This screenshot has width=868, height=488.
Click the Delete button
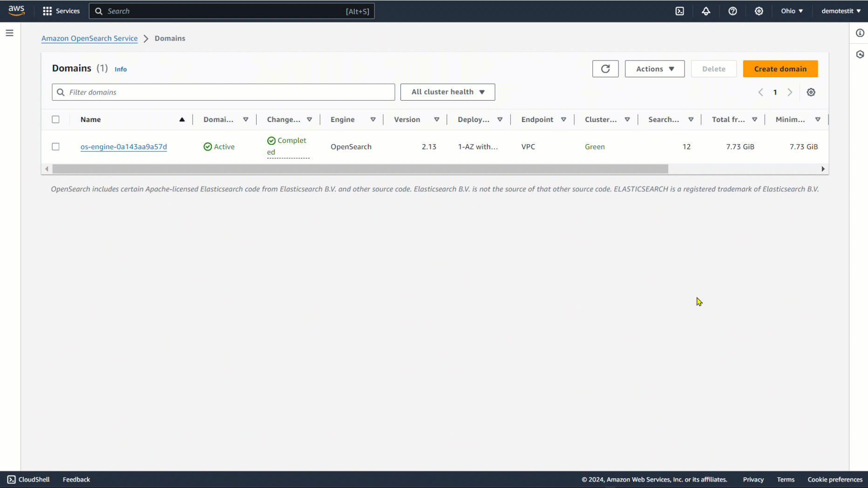[714, 69]
